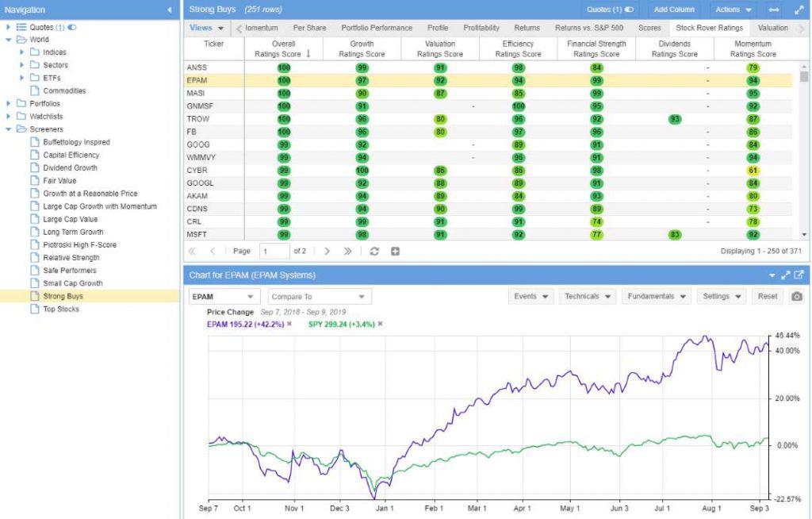Add a new view using the plus icon
The image size is (812, 519).
(394, 251)
